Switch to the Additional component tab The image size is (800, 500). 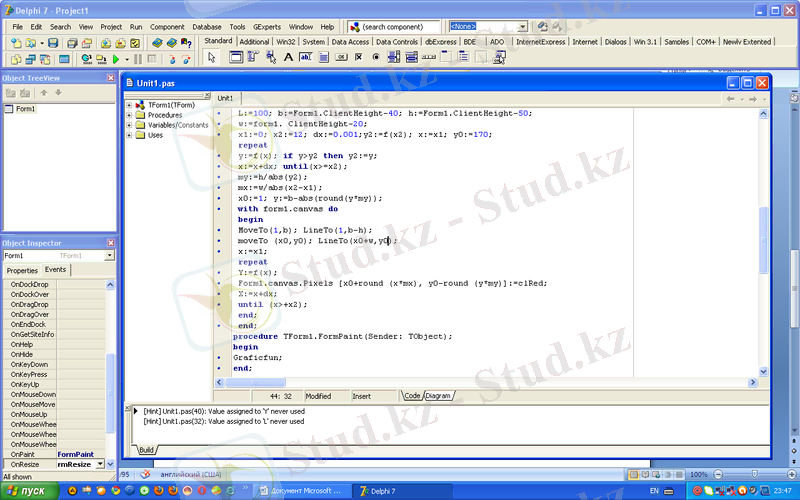coord(254,42)
